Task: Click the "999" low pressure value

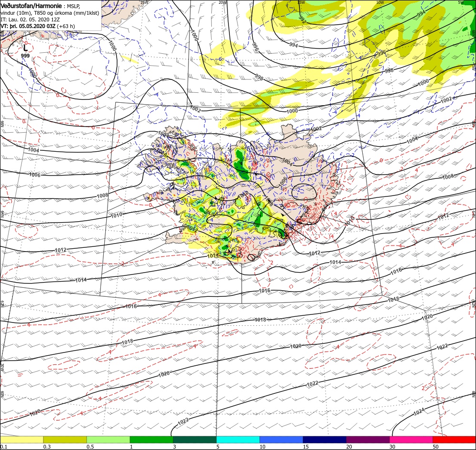Action: [25, 56]
